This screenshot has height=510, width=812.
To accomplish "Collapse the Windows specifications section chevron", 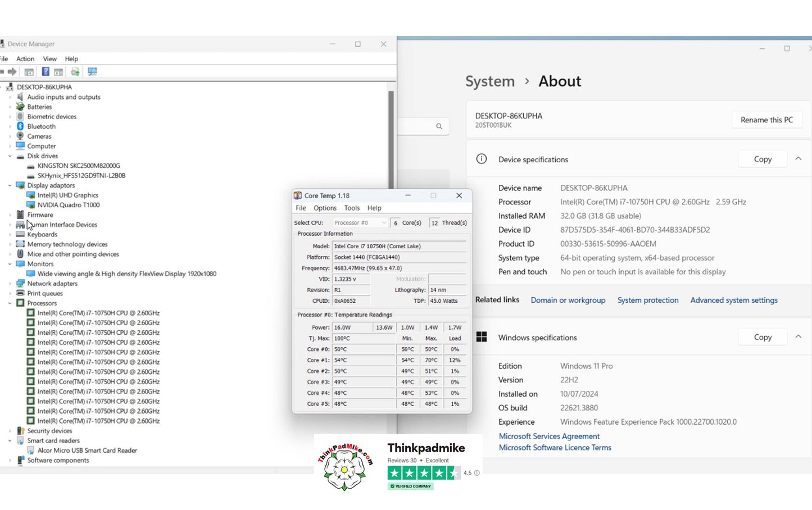I will pyautogui.click(x=798, y=337).
